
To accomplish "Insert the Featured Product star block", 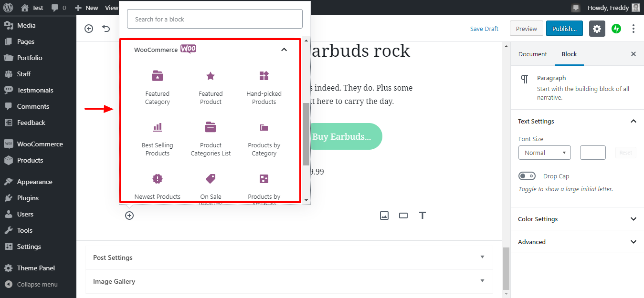I will tap(211, 86).
